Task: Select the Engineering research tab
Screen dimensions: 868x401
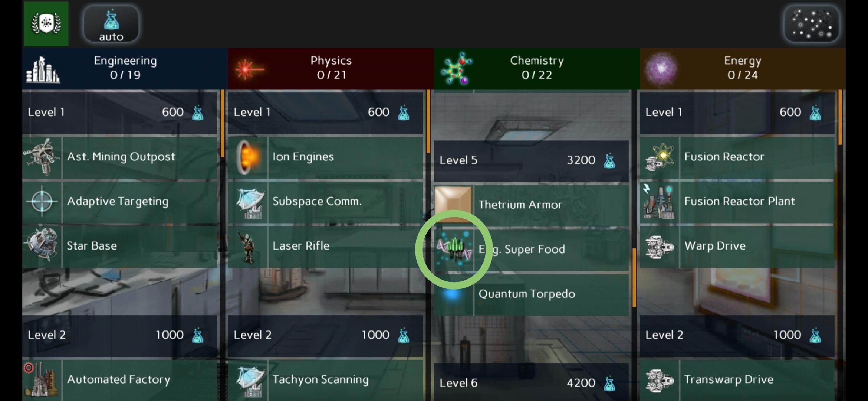Action: (x=125, y=68)
